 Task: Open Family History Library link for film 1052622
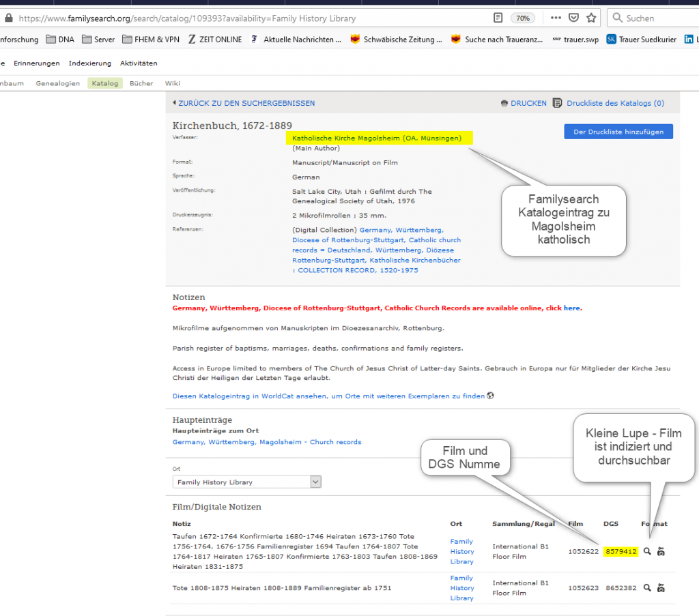[462, 551]
